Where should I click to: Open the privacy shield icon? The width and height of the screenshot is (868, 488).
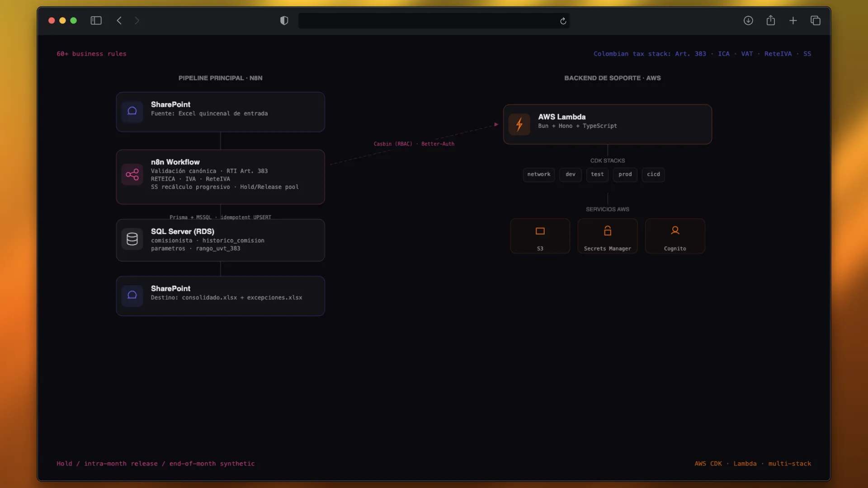click(284, 21)
